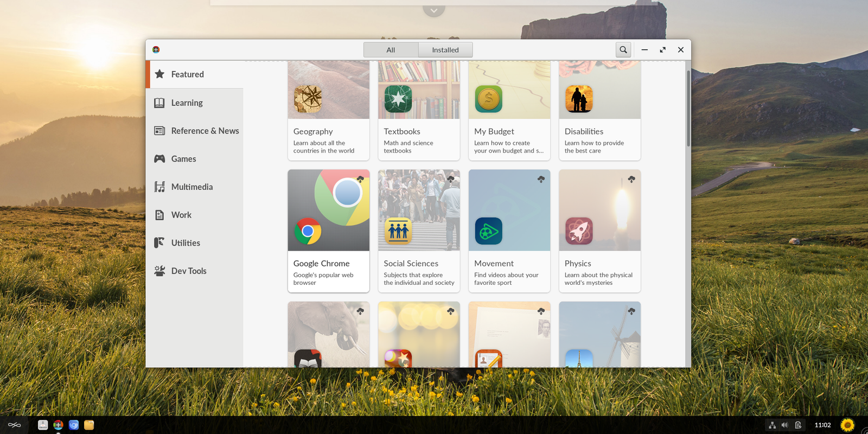Open the network status tray icon
Viewport: 868px width, 434px height.
(x=773, y=425)
